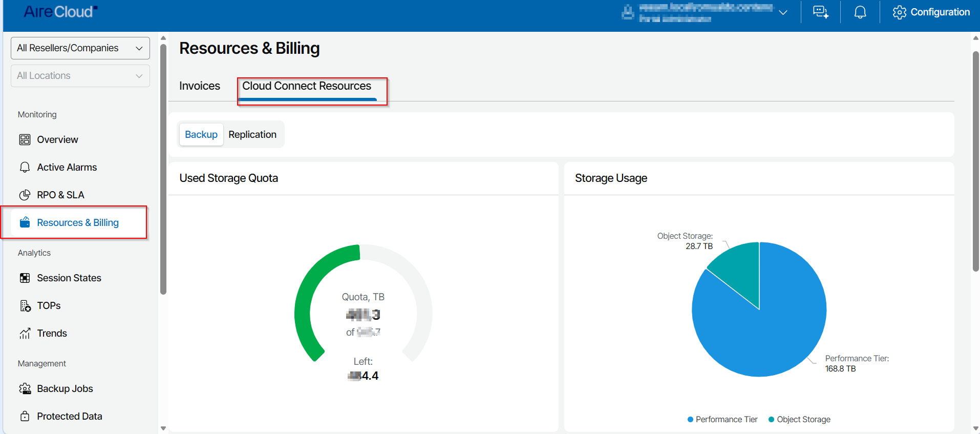The height and width of the screenshot is (434, 980).
Task: Click the Monitoring section label
Action: (37, 115)
